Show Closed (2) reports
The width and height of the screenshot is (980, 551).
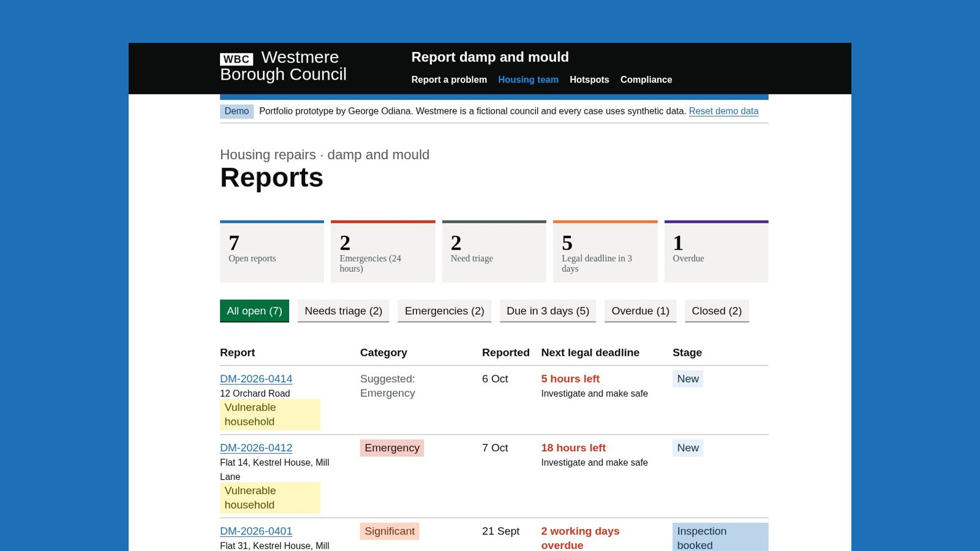tap(717, 311)
